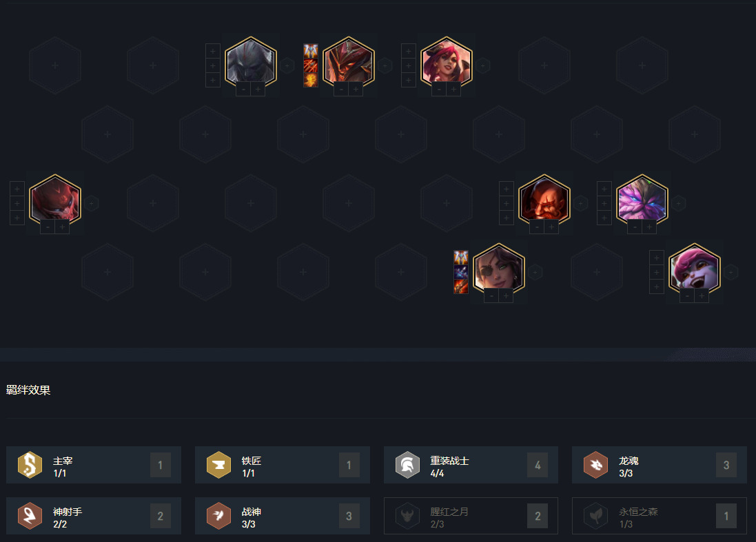Image resolution: width=756 pixels, height=542 pixels.
Task: Select the gray-faced champion in top row
Action: (251, 62)
